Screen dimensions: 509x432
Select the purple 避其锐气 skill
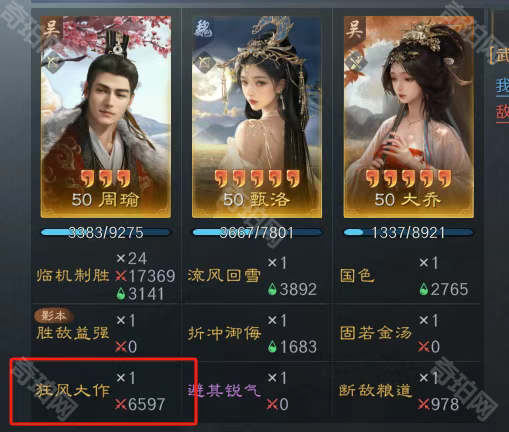coord(224,390)
